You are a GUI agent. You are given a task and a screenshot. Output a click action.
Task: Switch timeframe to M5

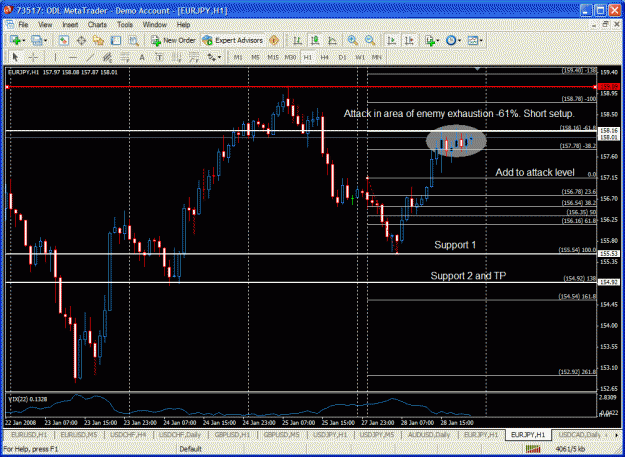256,57
